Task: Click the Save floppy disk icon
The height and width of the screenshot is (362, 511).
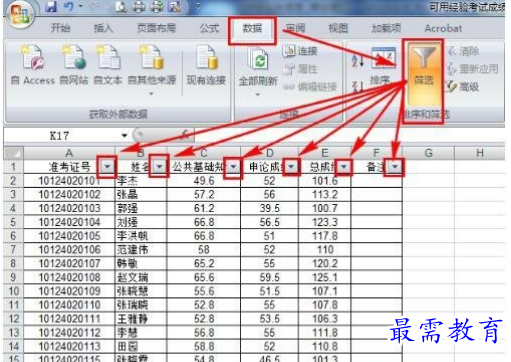Action: coord(50,7)
